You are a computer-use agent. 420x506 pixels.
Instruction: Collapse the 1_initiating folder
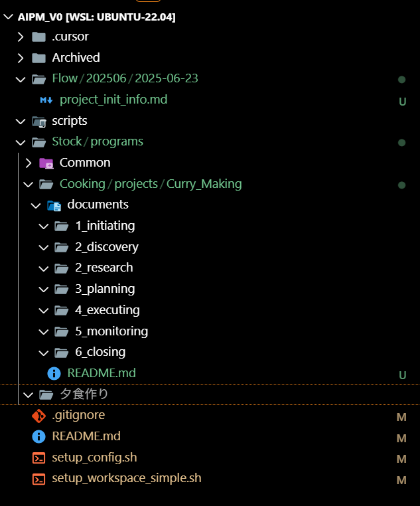coord(44,226)
